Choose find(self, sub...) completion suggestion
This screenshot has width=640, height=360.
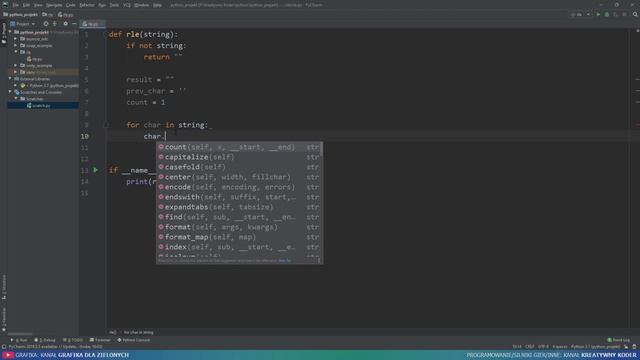(x=239, y=217)
